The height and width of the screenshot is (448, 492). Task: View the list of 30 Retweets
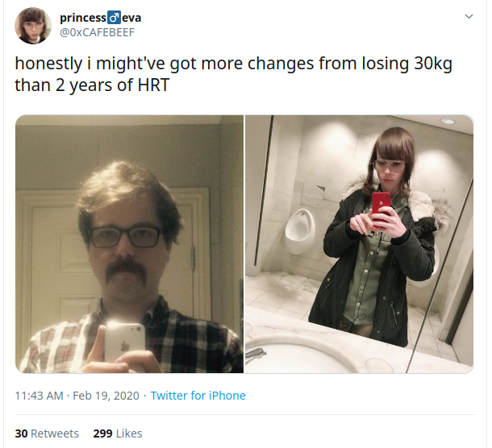point(47,433)
